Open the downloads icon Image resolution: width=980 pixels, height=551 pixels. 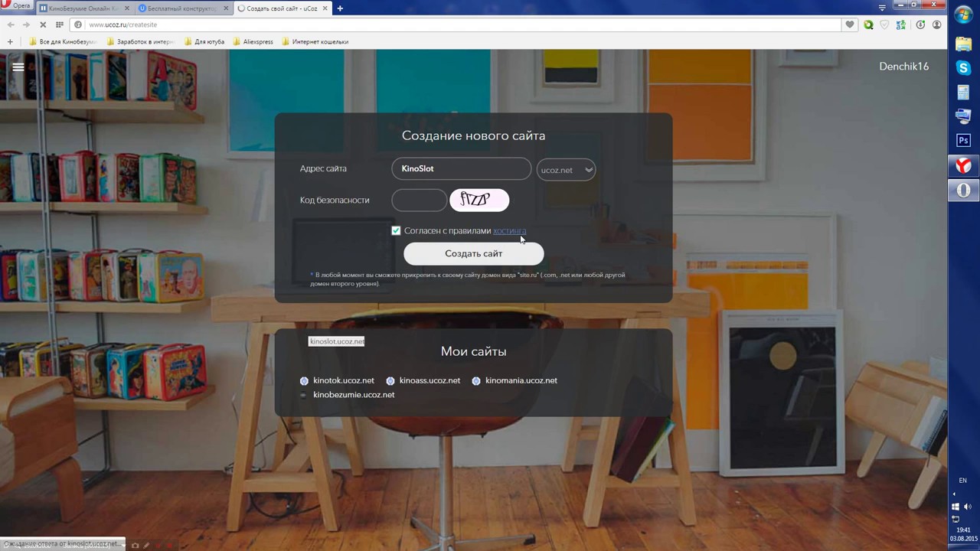(x=920, y=24)
